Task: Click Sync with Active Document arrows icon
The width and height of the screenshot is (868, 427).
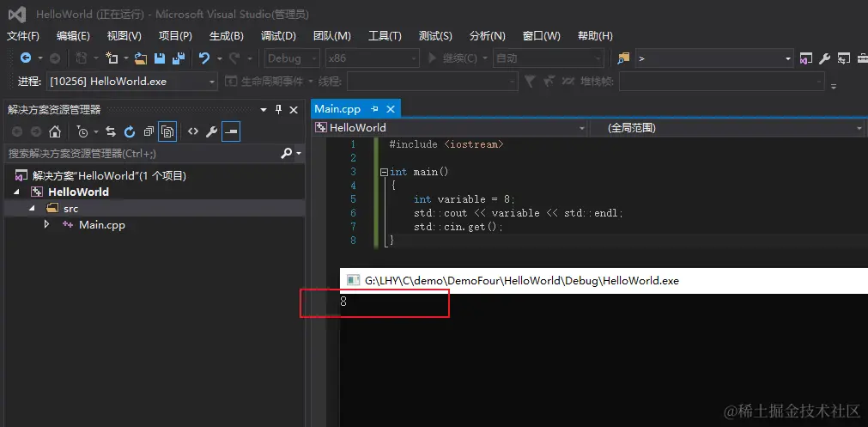Action: coord(111,131)
